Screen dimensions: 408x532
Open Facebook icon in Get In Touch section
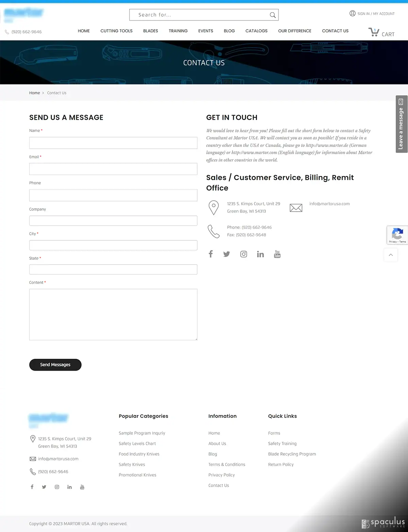(x=211, y=254)
